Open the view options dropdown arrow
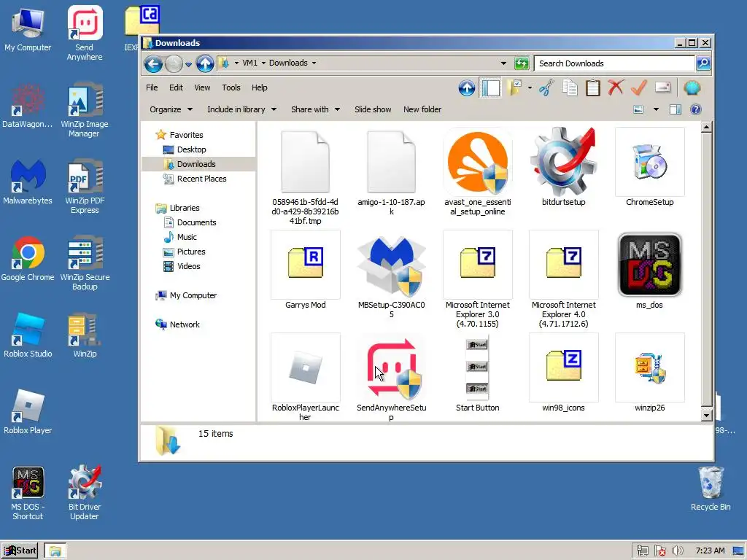The width and height of the screenshot is (747, 560). coord(656,109)
